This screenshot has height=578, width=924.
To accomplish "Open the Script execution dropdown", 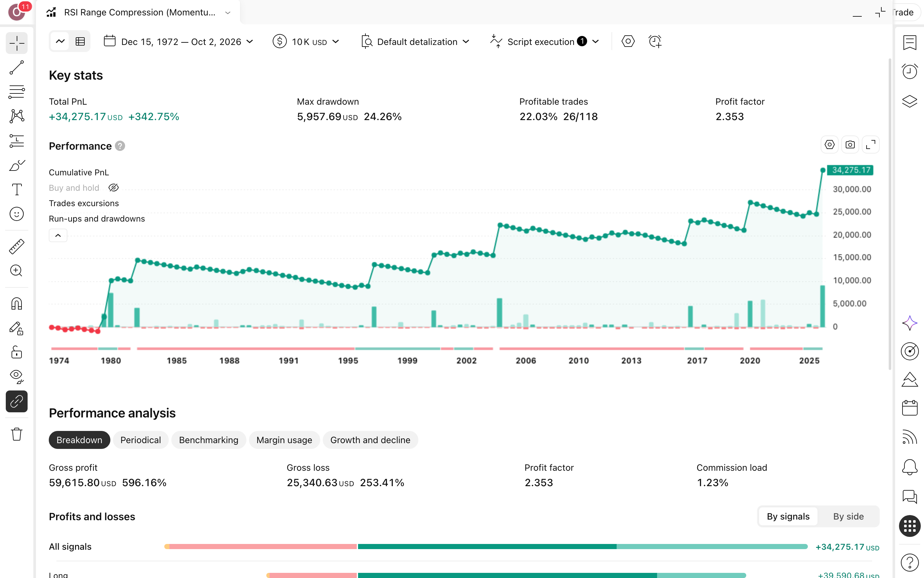I will 545,41.
